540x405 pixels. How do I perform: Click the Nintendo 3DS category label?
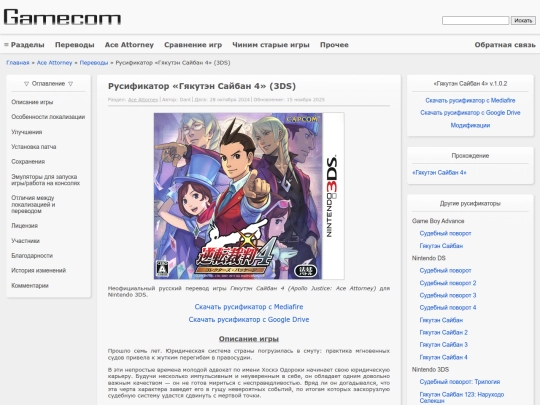click(x=430, y=370)
